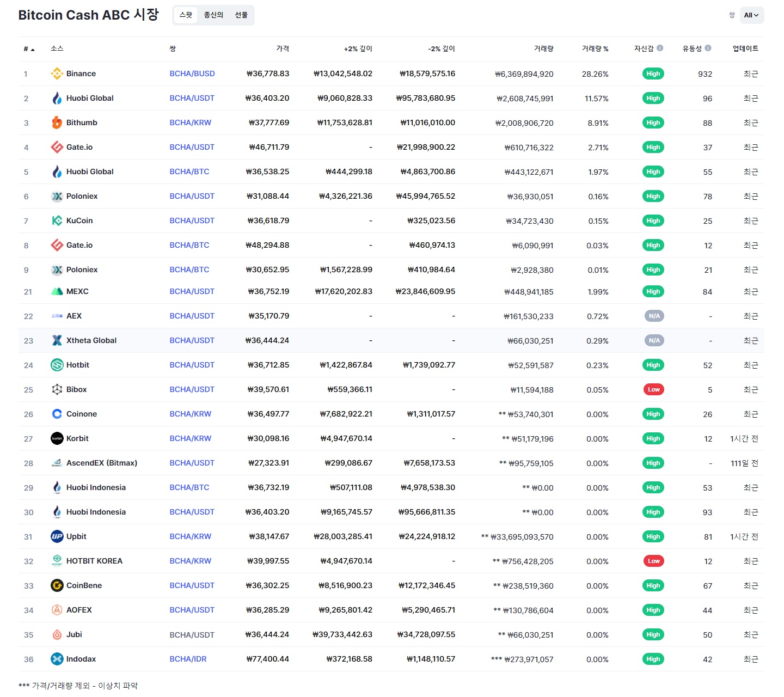Click the Poloniex logo in row 9

(57, 270)
